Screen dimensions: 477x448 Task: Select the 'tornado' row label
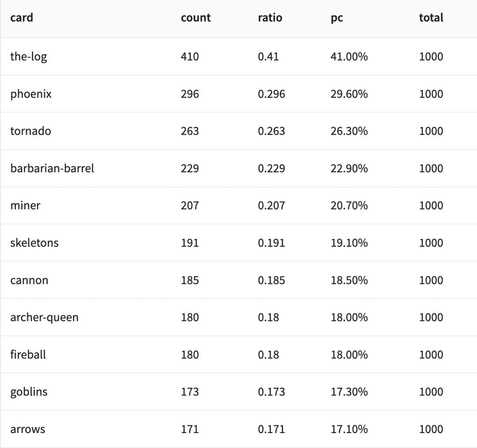[30, 131]
